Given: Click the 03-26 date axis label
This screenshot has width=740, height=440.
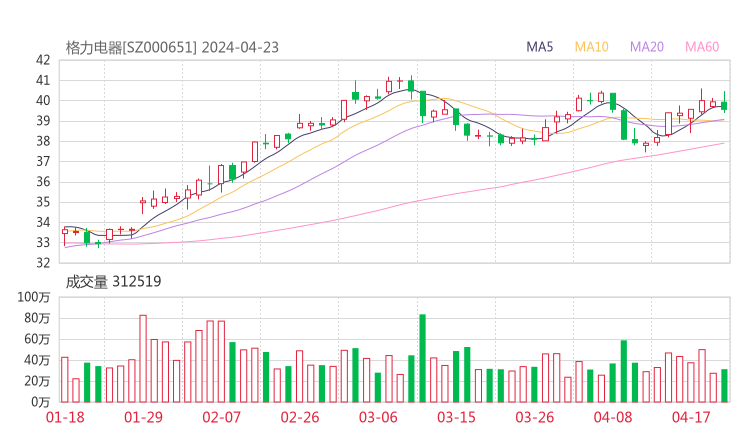Looking at the screenshot, I should click(535, 417).
